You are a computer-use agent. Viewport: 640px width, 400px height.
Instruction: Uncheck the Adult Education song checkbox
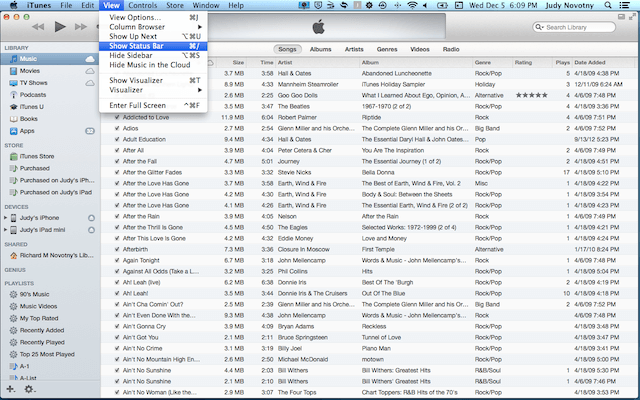(117, 139)
